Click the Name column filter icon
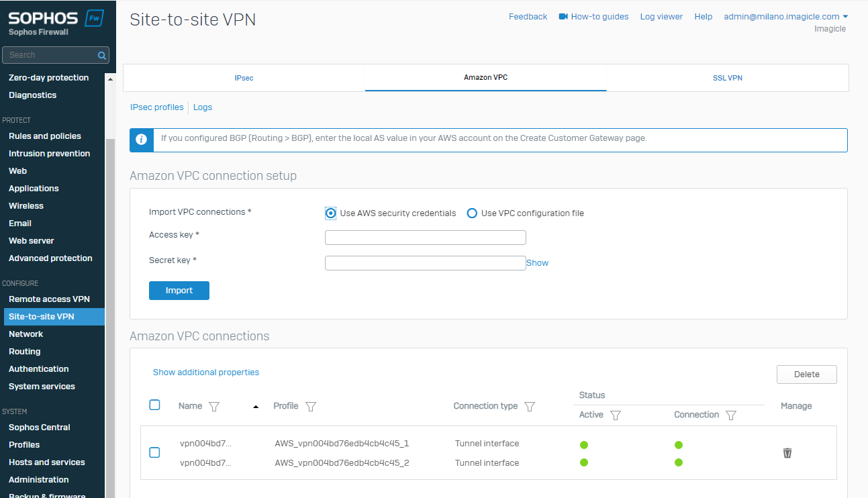This screenshot has width=868, height=498. point(214,407)
